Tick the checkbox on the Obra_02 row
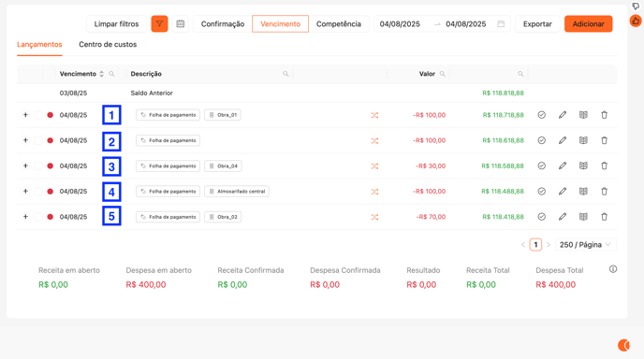The height and width of the screenshot is (359, 644). point(38,217)
